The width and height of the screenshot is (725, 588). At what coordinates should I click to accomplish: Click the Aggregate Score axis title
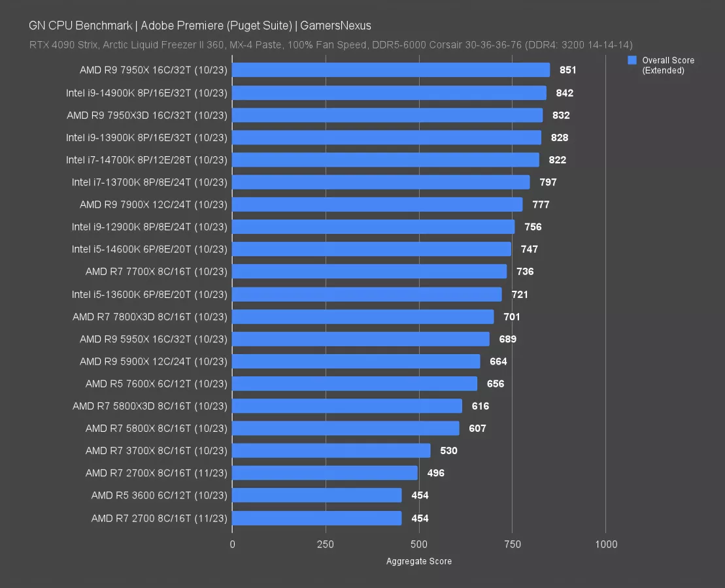click(x=418, y=561)
